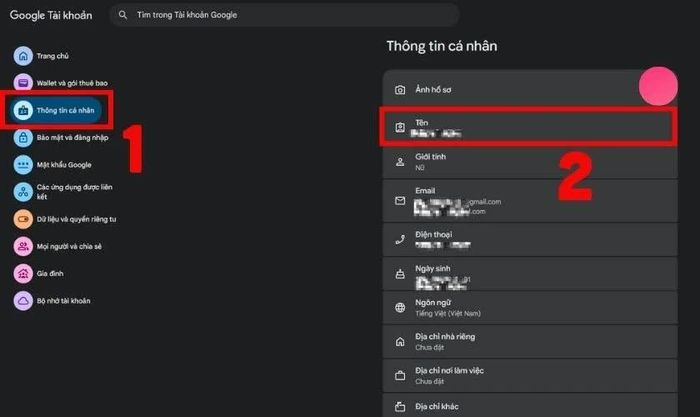
Task: Click the globe icon beside Ngôn ngữ
Action: pos(400,308)
